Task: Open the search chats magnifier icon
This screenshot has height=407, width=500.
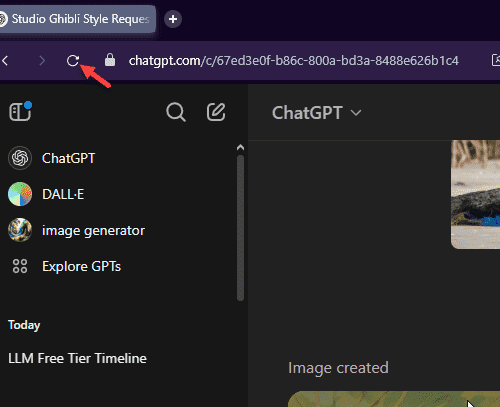Action: [x=176, y=112]
